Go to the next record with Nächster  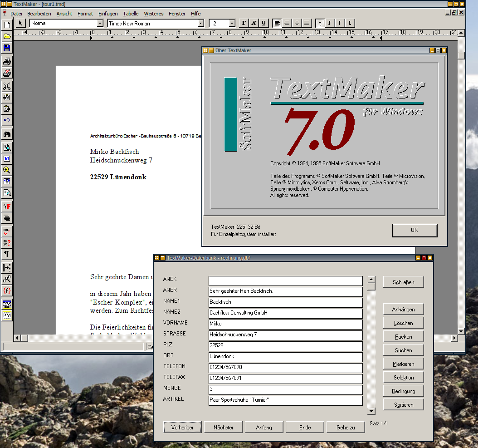(224, 428)
